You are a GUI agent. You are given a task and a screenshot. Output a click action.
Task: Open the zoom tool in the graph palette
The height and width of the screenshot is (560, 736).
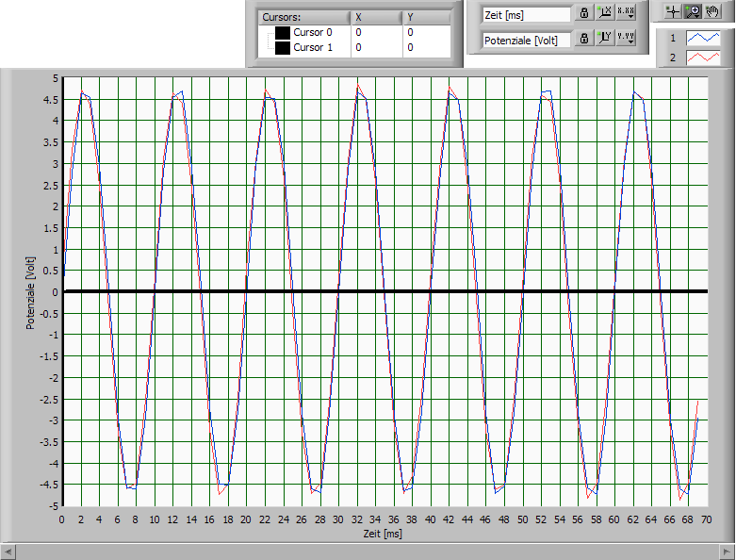[x=693, y=11]
